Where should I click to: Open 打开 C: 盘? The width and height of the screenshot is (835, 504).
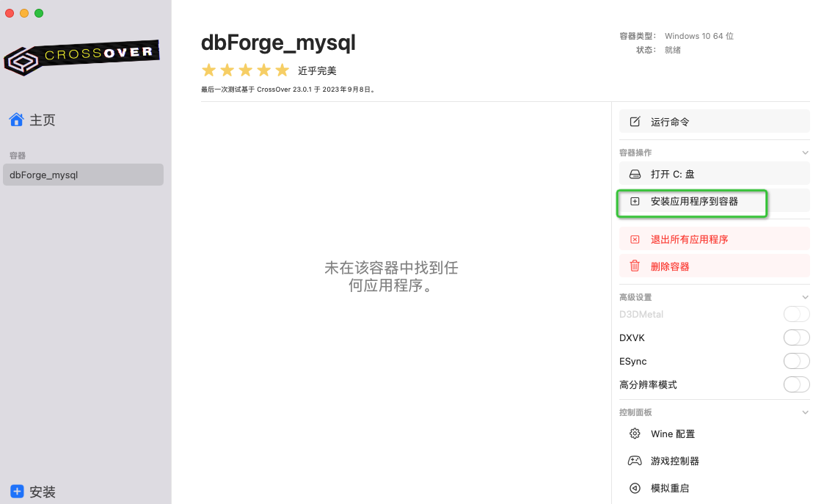[714, 174]
